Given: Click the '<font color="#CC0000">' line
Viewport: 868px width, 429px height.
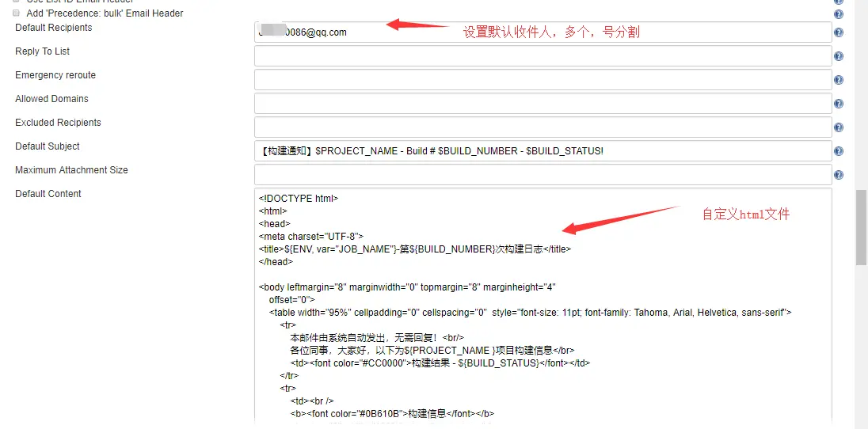Looking at the screenshot, I should pos(440,363).
